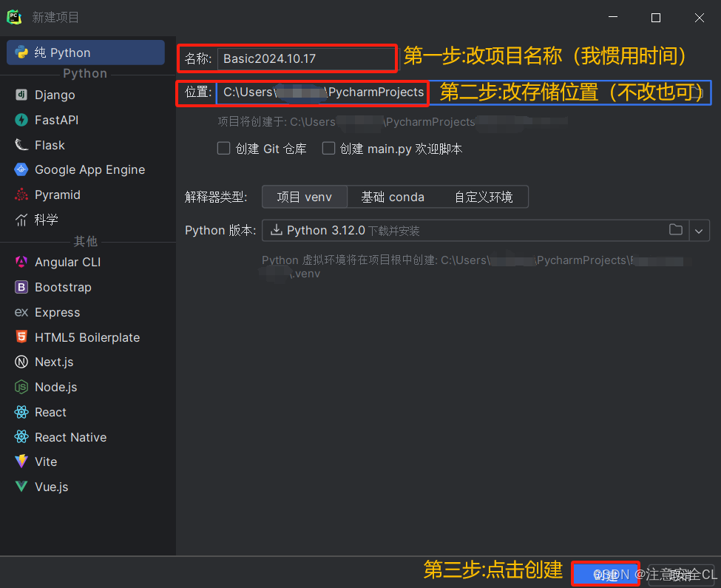Image resolution: width=721 pixels, height=588 pixels.
Task: Click the 纯 Python list entry text
Action: point(62,53)
